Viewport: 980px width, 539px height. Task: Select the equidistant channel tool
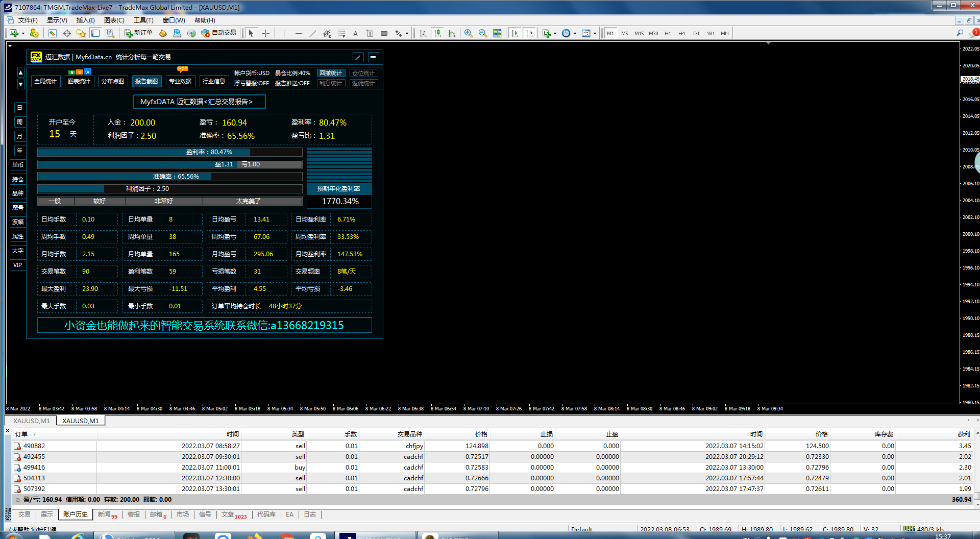pos(327,33)
